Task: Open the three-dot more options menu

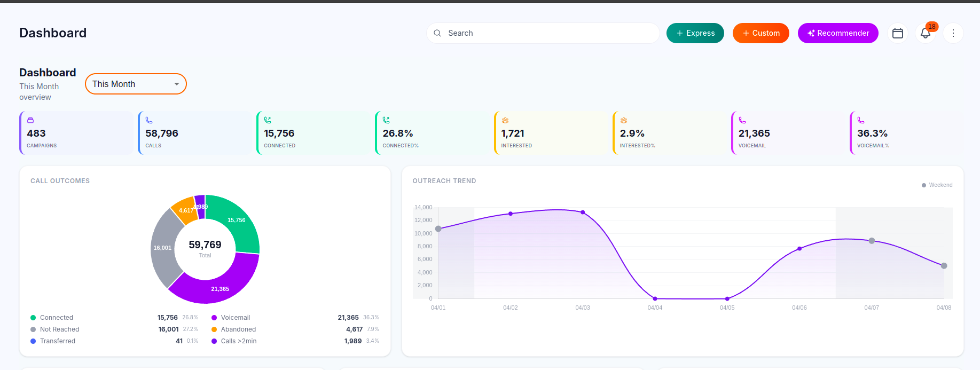Action: coord(953,33)
